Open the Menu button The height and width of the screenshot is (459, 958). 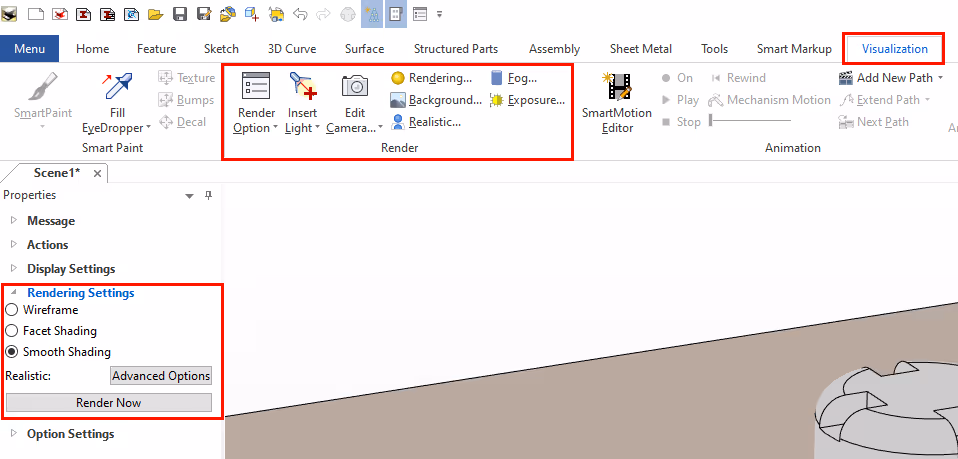tap(29, 49)
